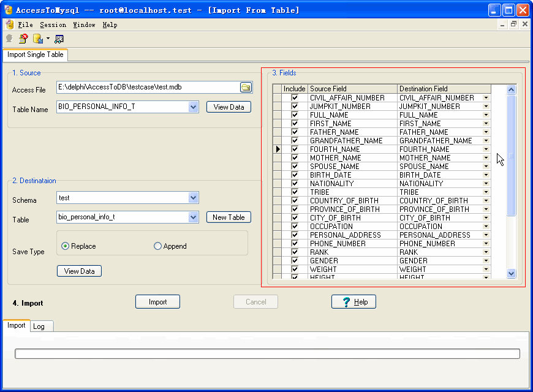Click the import progress bar
This screenshot has width=533, height=392.
click(x=267, y=353)
